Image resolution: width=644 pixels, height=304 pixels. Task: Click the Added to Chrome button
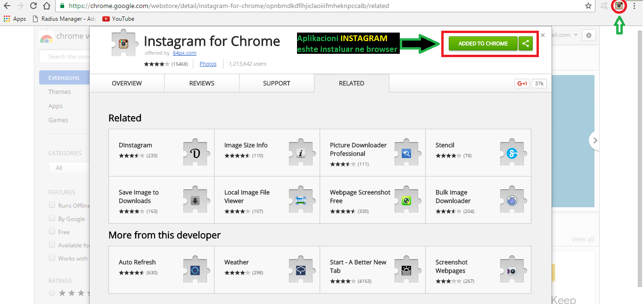(483, 43)
